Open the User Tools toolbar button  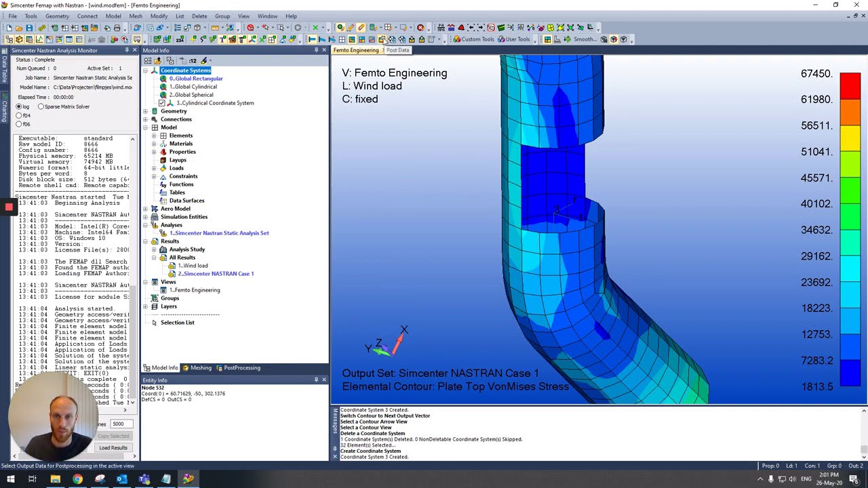[514, 39]
